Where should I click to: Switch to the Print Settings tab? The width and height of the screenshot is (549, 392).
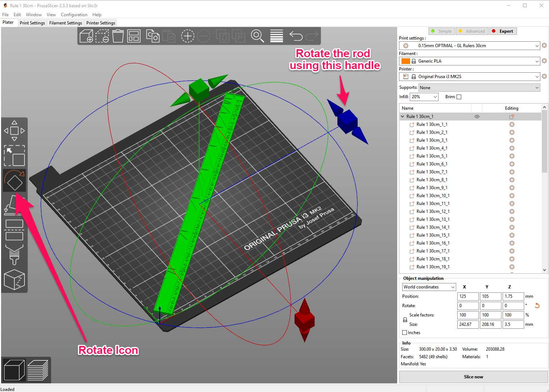[x=32, y=23]
